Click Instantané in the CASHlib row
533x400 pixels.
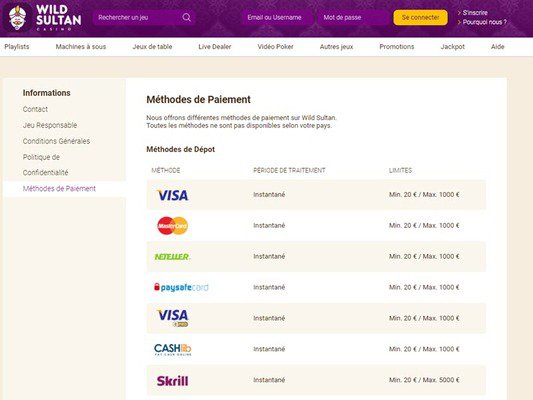point(269,349)
